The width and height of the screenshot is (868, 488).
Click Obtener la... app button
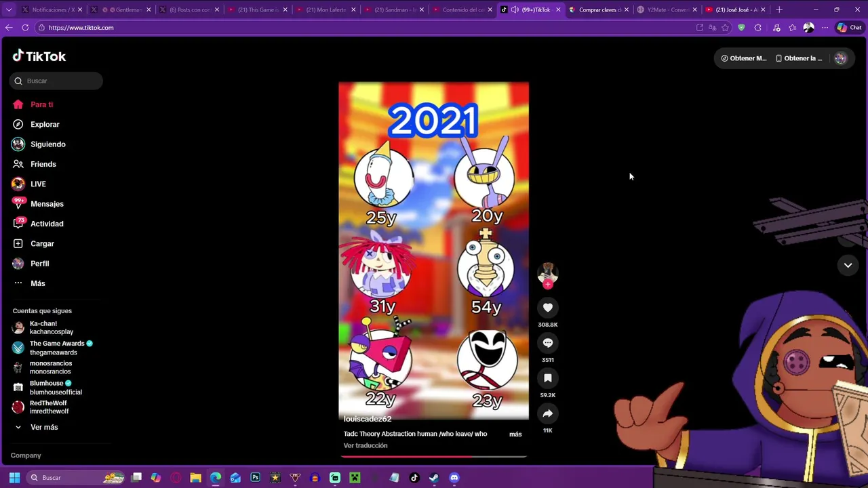[x=799, y=58]
